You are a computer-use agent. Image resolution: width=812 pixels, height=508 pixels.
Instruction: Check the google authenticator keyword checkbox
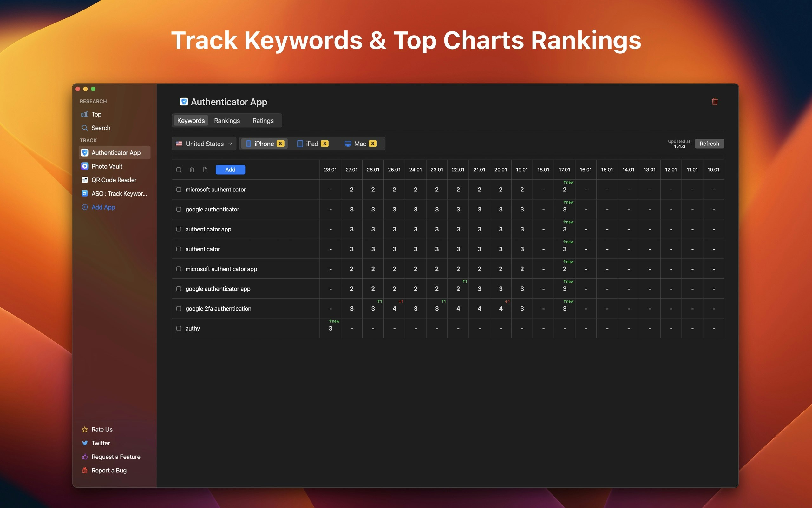coord(179,209)
